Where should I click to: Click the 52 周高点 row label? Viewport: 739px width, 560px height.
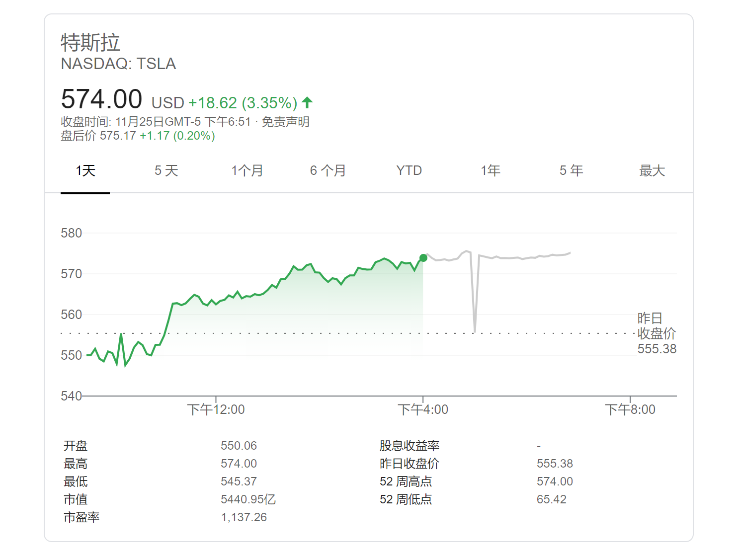coord(406,481)
